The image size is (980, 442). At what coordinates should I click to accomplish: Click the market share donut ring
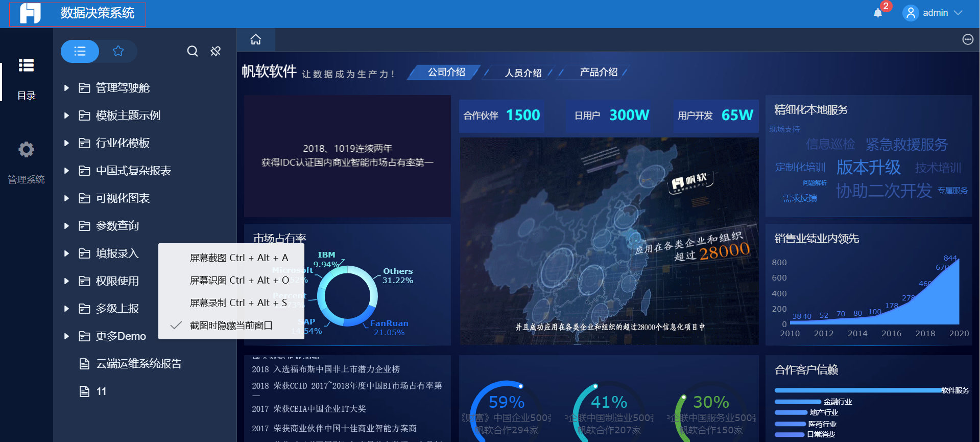coord(348,296)
